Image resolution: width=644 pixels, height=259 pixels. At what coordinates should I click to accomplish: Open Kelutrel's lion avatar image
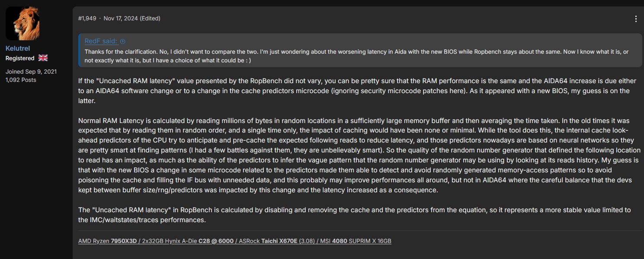point(22,23)
